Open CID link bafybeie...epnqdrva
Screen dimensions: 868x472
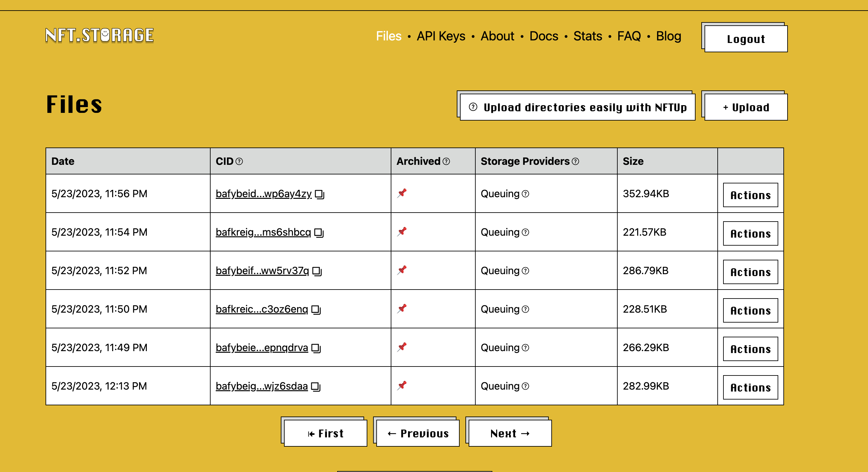pyautogui.click(x=262, y=348)
